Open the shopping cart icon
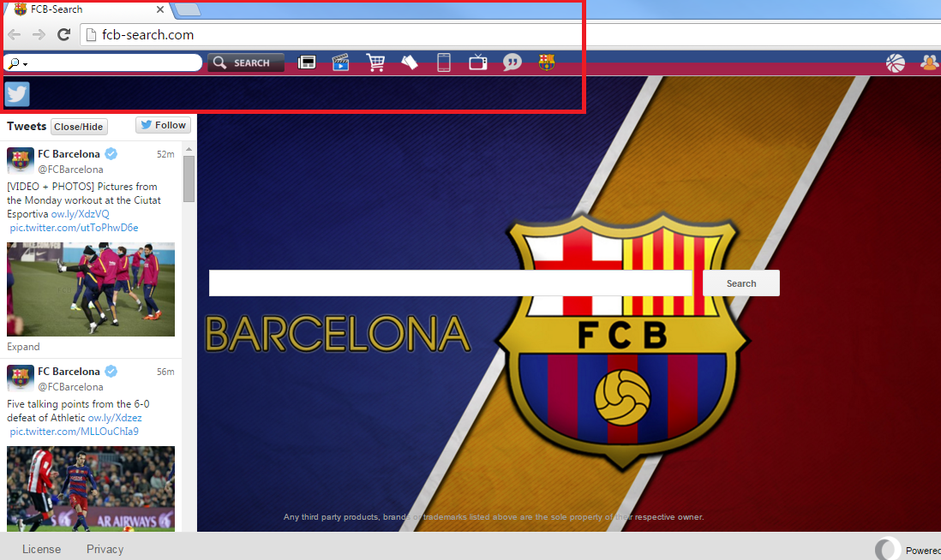Image resolution: width=941 pixels, height=560 pixels. 375,63
